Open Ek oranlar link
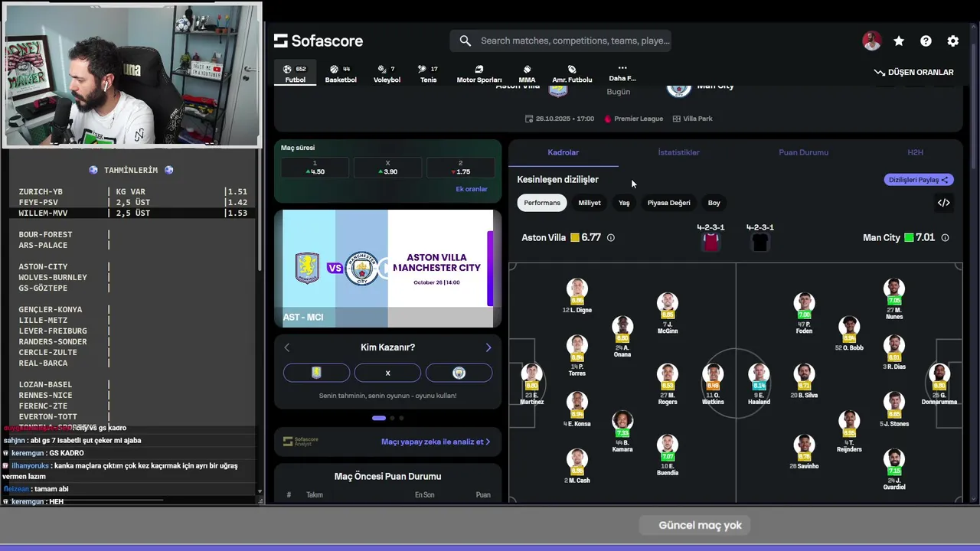980x551 pixels. pyautogui.click(x=472, y=189)
